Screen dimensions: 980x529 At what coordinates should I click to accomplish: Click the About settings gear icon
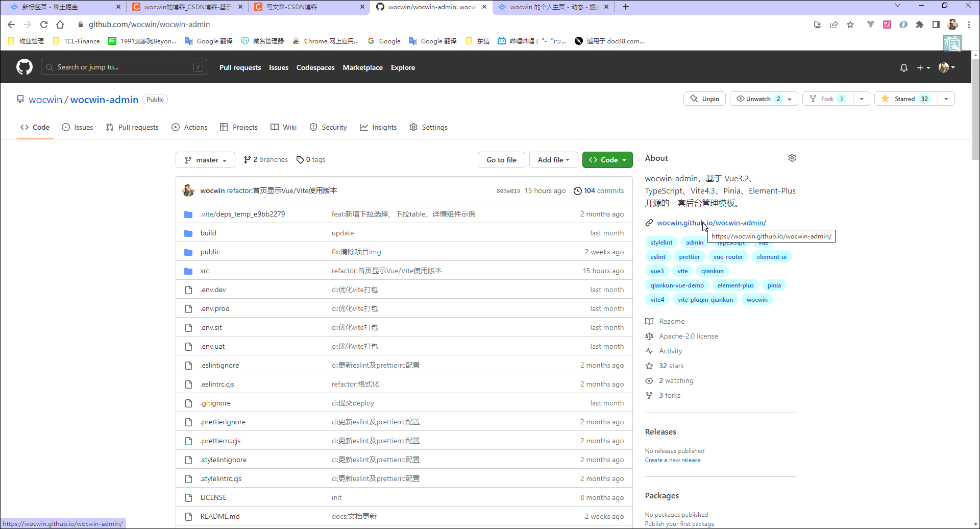[792, 158]
